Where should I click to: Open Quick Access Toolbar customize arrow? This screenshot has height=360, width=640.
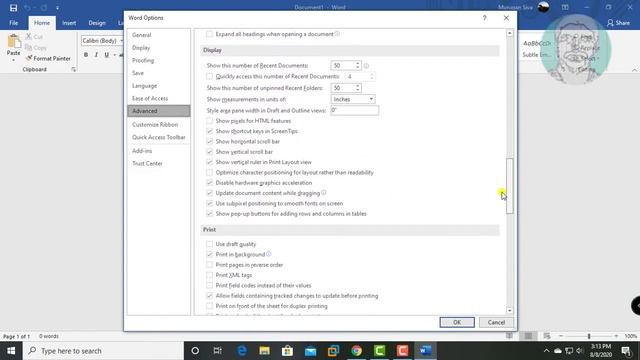tap(57, 8)
